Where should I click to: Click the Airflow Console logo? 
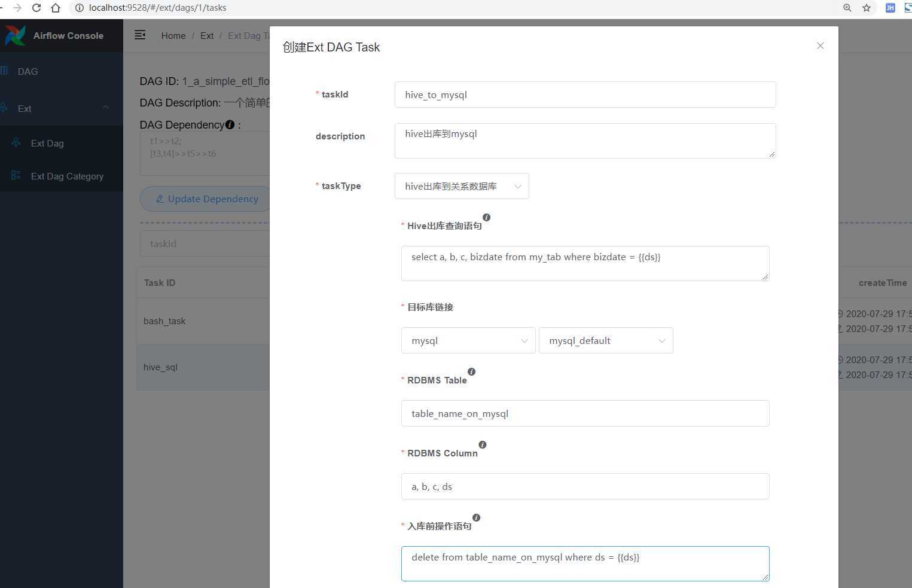[15, 35]
